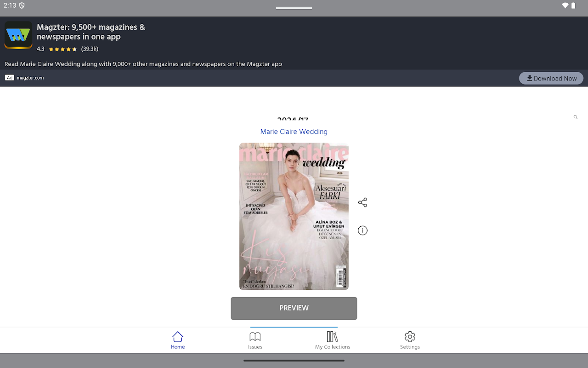Click the Download Now button
The image size is (588, 368).
point(551,78)
